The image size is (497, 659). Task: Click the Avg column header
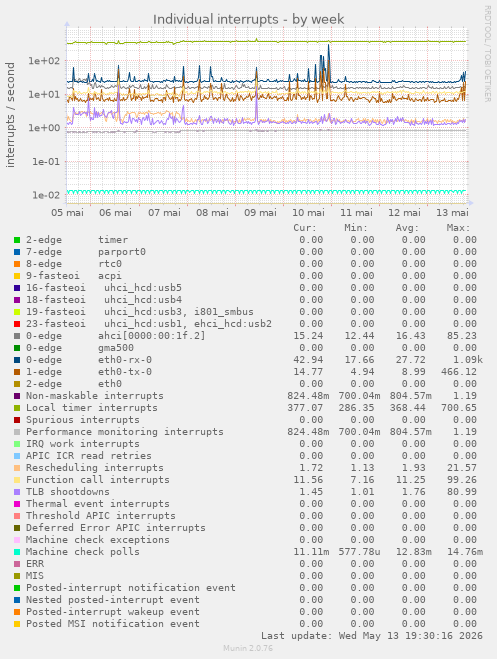407,228
